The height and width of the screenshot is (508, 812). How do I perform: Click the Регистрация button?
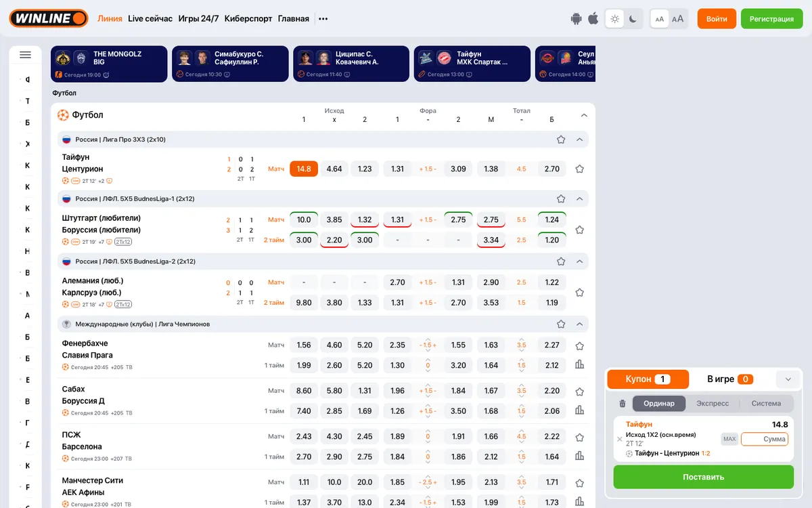(x=771, y=19)
